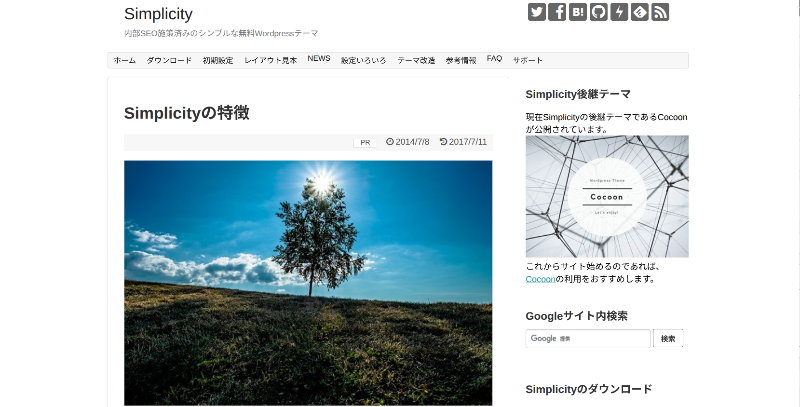Open the RSS feed icon
Viewport: 800px width, 407px height.
[660, 12]
